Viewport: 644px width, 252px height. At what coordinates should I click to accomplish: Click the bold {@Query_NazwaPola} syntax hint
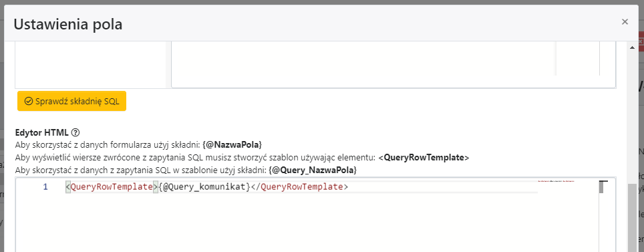point(313,170)
